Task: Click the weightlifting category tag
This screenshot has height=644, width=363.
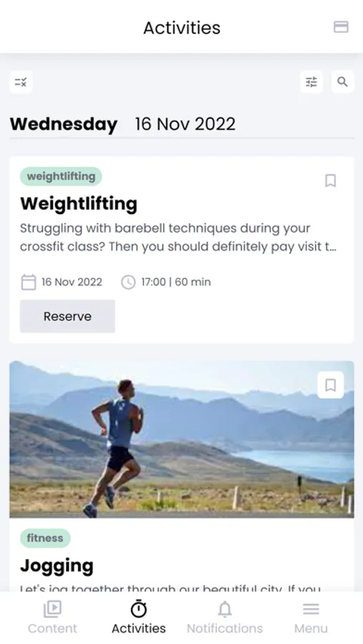Action: tap(61, 177)
